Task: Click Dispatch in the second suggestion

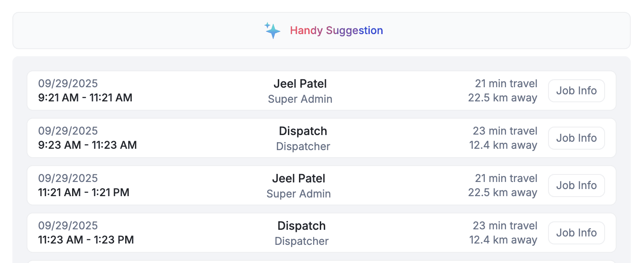Action: 303,131
